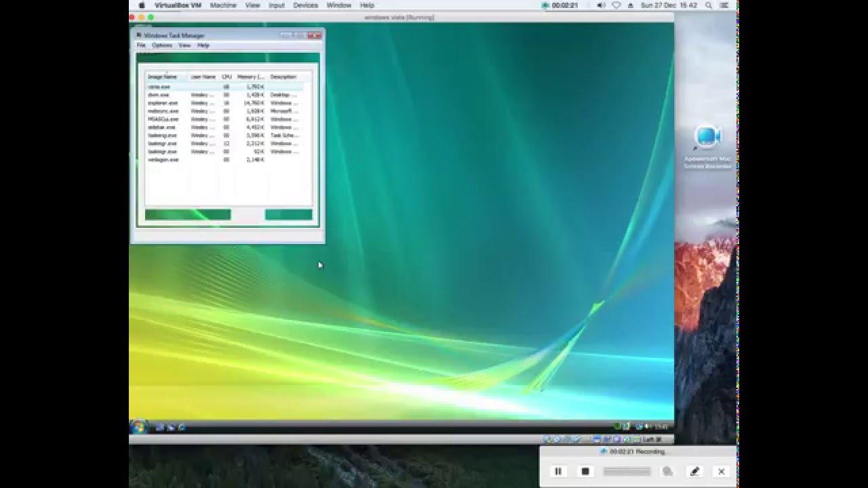The height and width of the screenshot is (488, 868).
Task: Click second Quick Launch icon on Vista taskbar
Action: coord(171,427)
